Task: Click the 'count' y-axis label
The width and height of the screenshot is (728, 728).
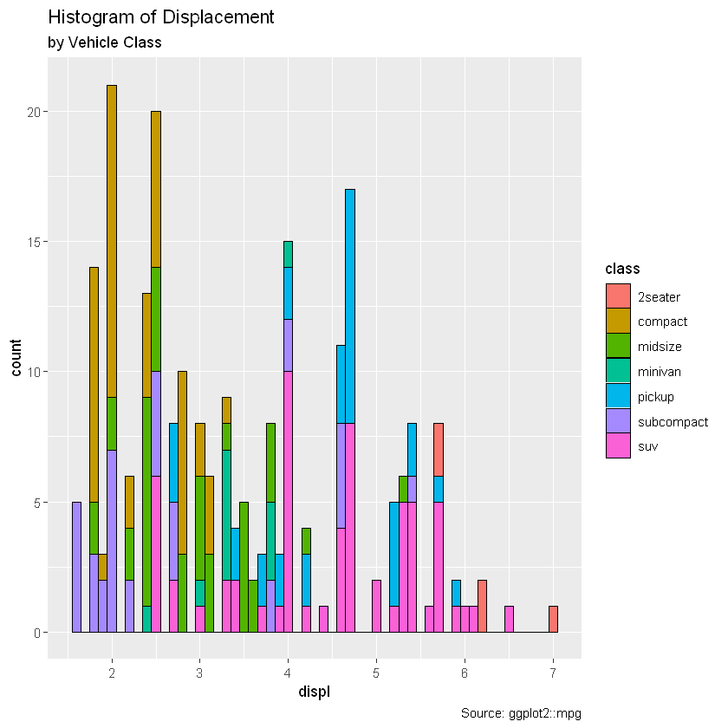Action: [16, 357]
